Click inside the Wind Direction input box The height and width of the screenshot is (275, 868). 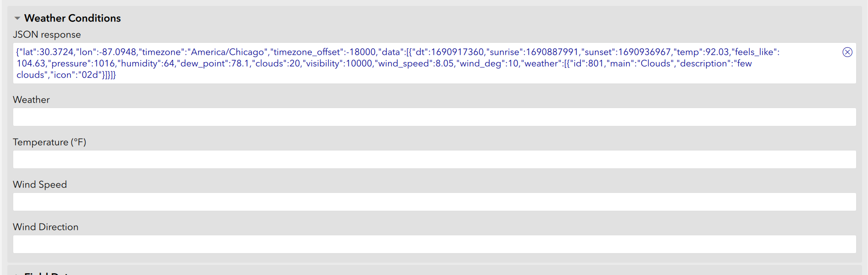click(434, 244)
